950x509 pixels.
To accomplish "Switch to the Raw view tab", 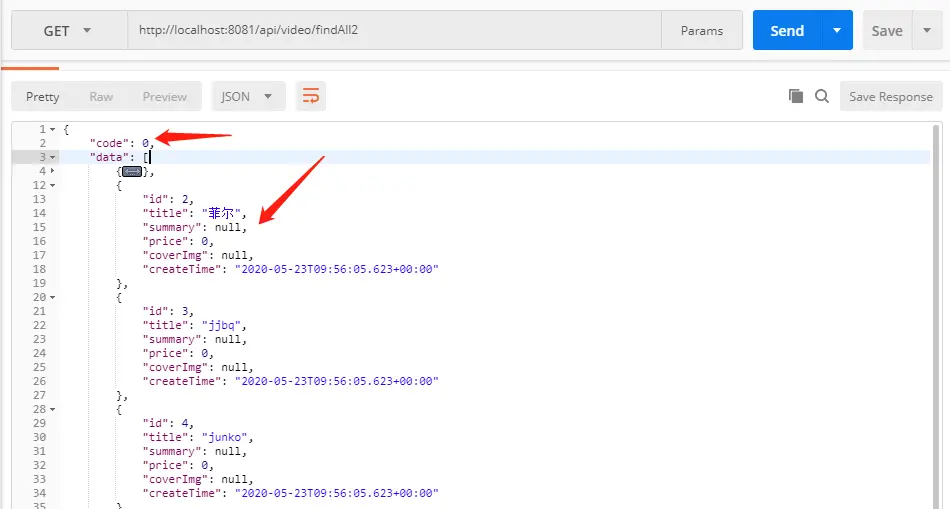I will coord(101,96).
